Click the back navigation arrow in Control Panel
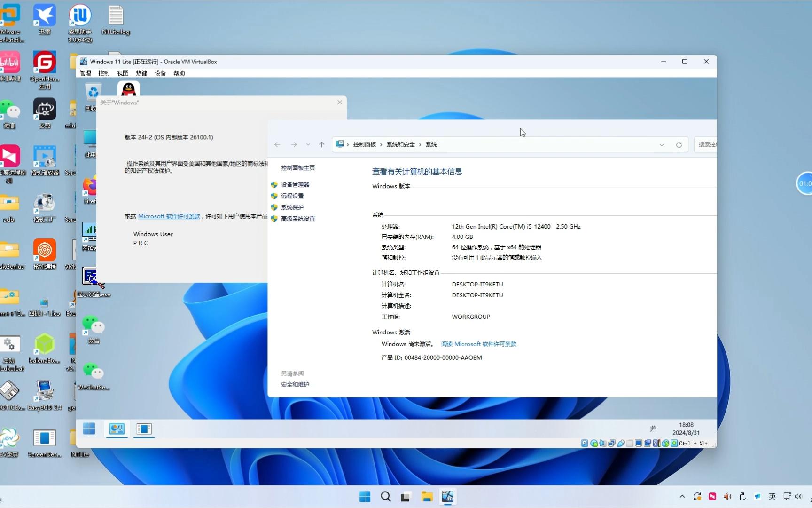Image resolution: width=812 pixels, height=508 pixels. [x=277, y=144]
